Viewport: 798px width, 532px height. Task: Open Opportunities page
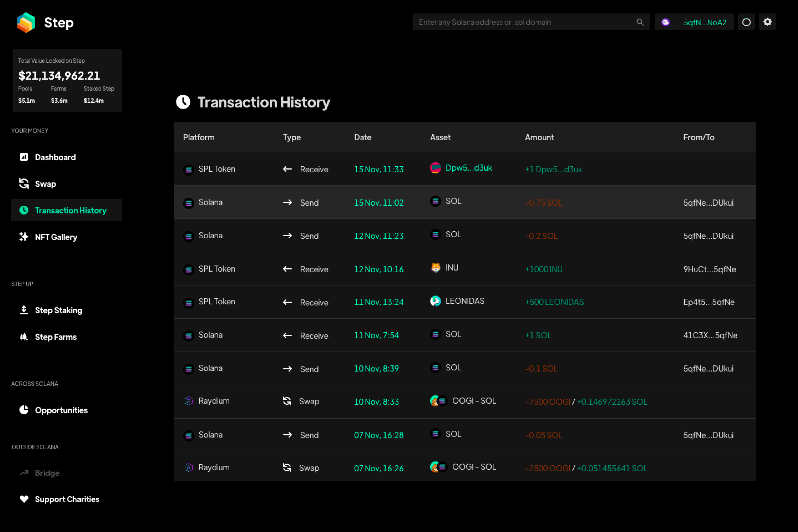click(61, 410)
